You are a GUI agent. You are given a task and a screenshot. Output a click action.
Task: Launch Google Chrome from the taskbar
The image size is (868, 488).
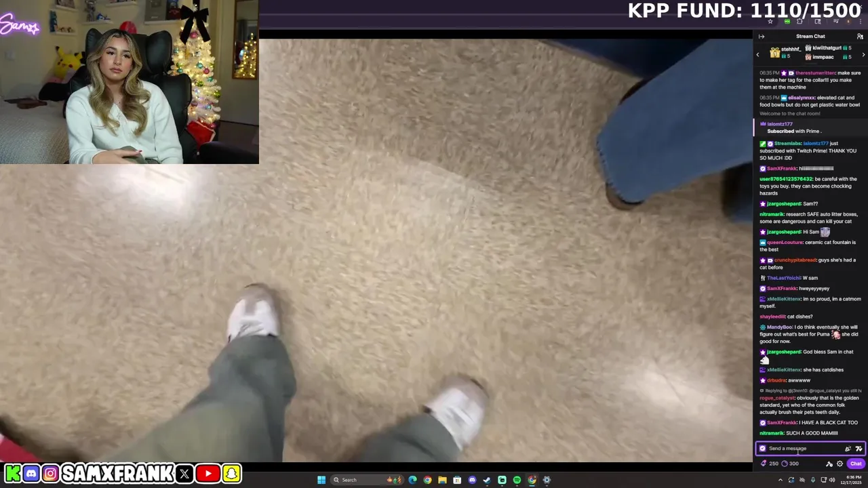[428, 480]
